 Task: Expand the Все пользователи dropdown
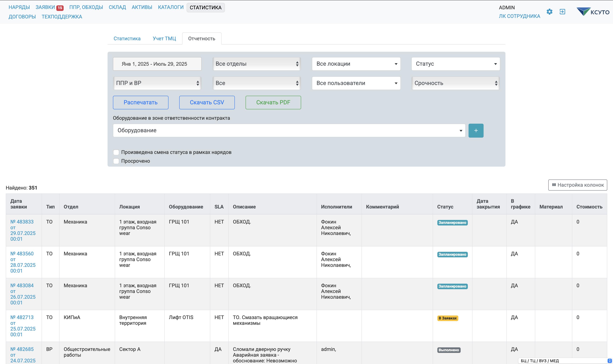pos(356,83)
